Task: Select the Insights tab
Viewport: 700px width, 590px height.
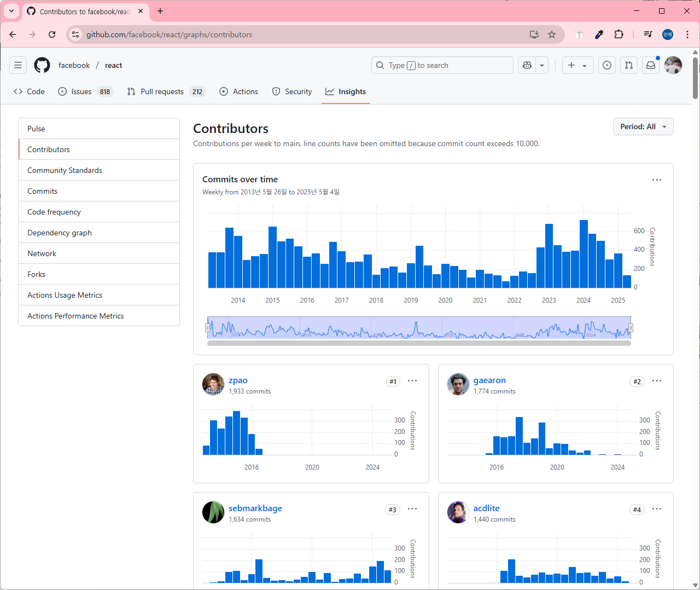Action: (x=346, y=91)
